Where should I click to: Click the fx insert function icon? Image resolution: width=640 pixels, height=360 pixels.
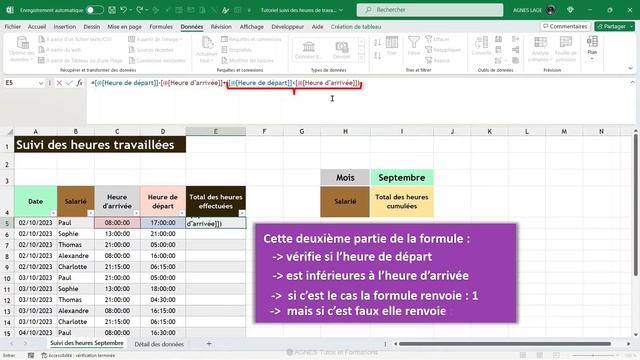[79, 83]
